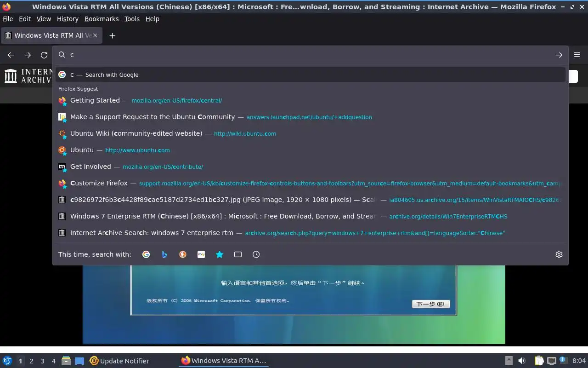This screenshot has width=588, height=368.
Task: Select the 'c — Search with Google' suggestion
Action: 311,75
